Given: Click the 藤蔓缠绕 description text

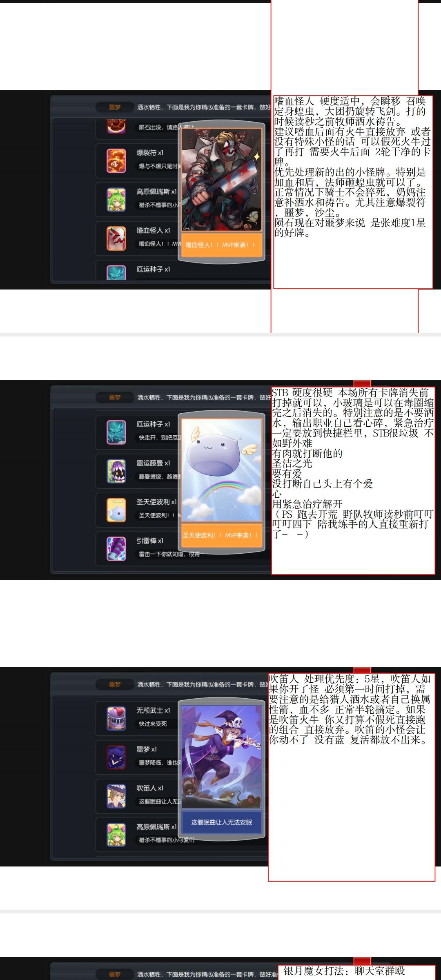Looking at the screenshot, I should (160, 477).
